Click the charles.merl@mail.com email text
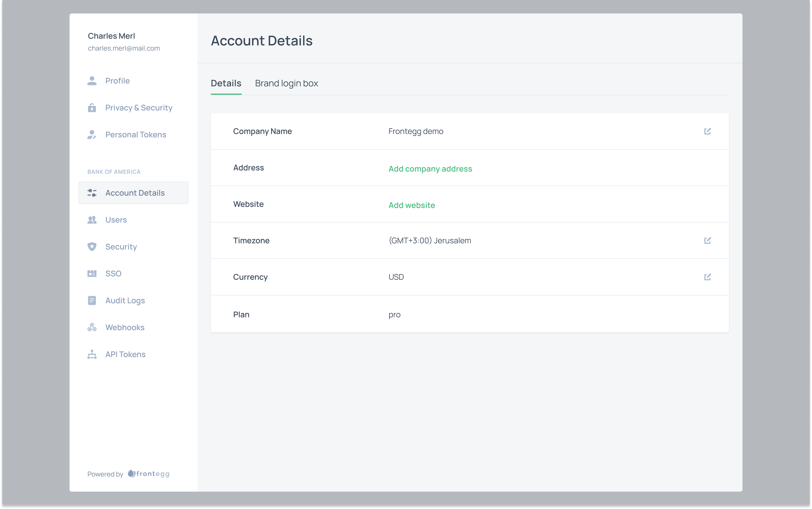Screen dimensions: 812x509 (124, 48)
